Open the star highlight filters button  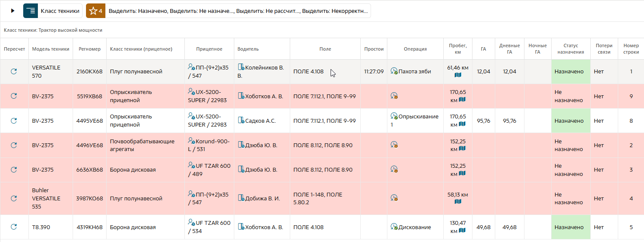coord(95,11)
